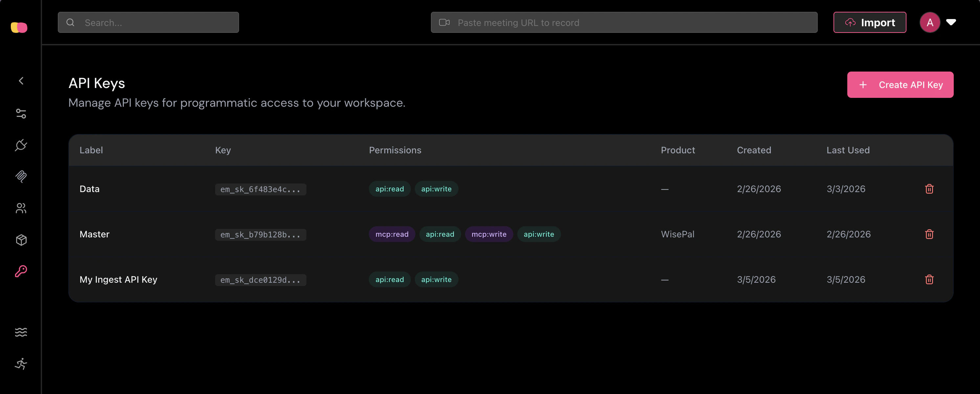The image size is (980, 394).
Task: Open the API keys key icon
Action: click(21, 271)
